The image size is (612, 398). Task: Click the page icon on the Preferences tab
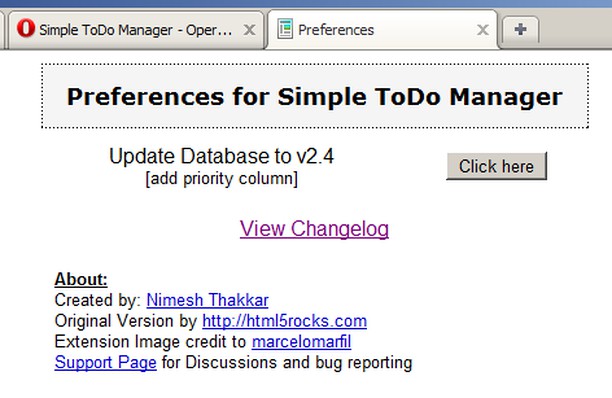(285, 29)
